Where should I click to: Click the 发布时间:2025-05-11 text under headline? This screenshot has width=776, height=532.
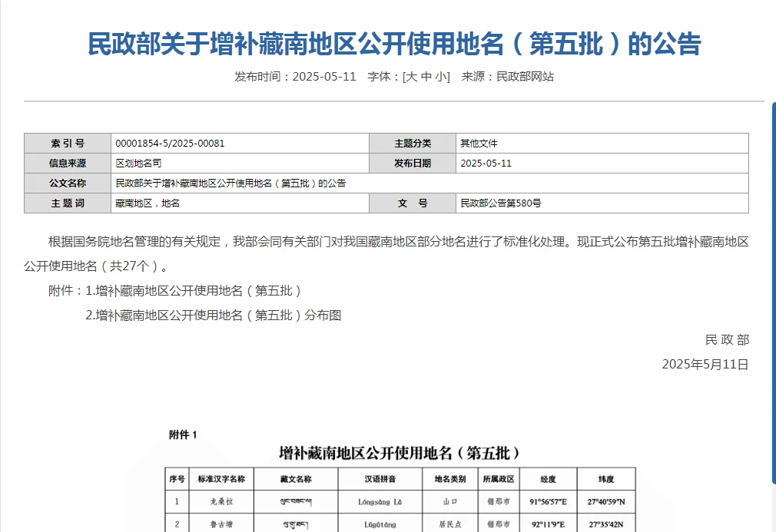(296, 77)
